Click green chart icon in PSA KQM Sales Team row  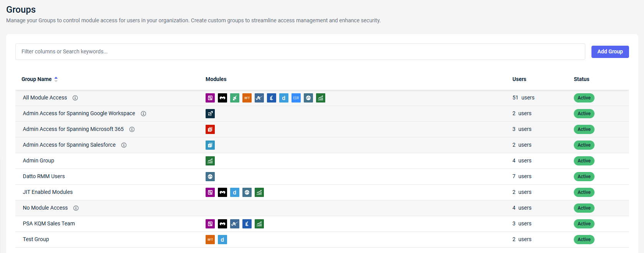(x=259, y=224)
